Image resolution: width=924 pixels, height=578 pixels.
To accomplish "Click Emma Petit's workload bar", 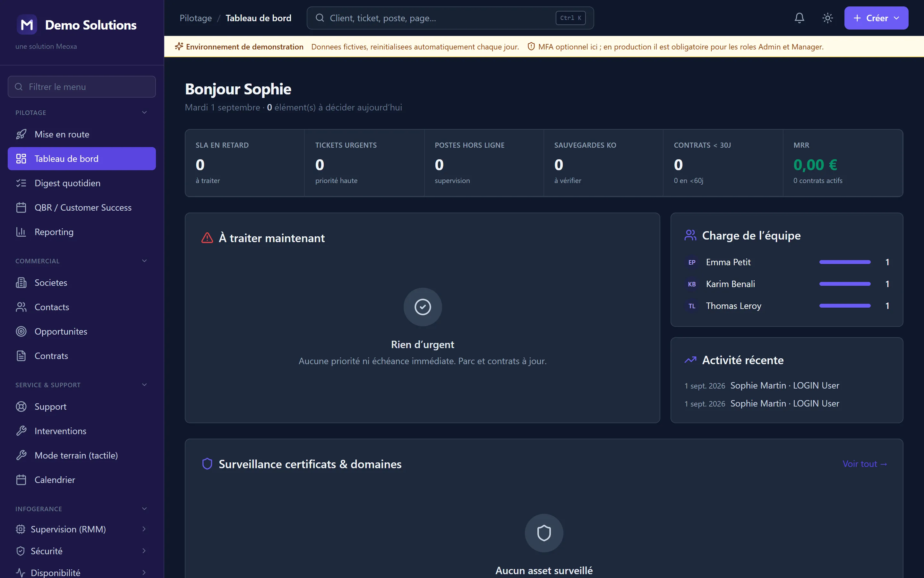I will (x=845, y=262).
